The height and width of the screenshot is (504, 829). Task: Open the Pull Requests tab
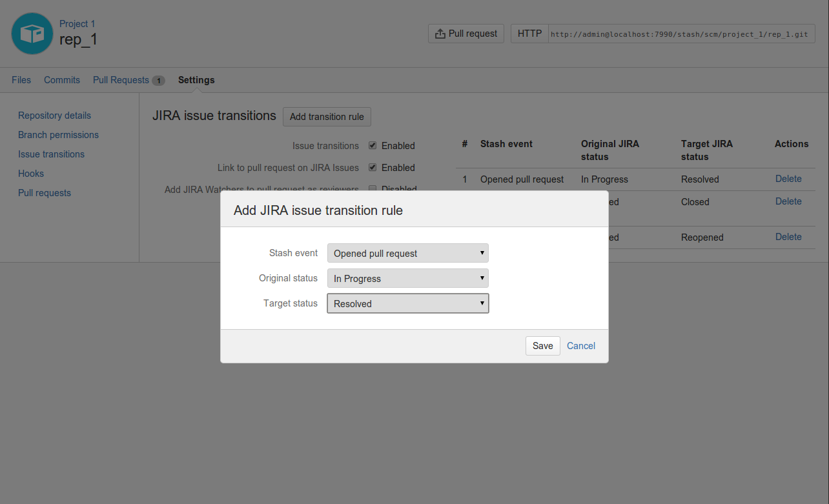[121, 80]
